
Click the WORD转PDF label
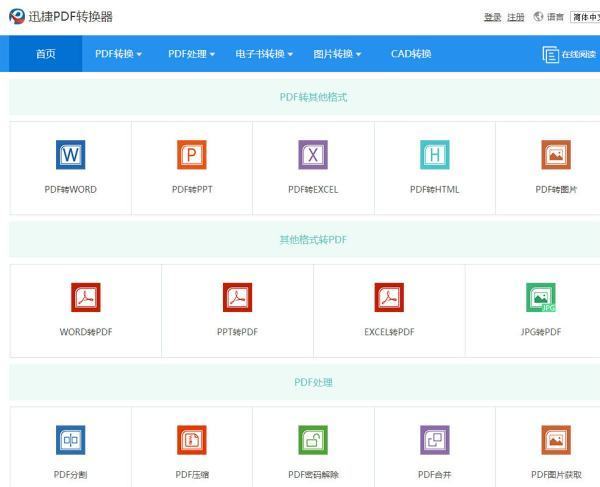click(x=86, y=332)
